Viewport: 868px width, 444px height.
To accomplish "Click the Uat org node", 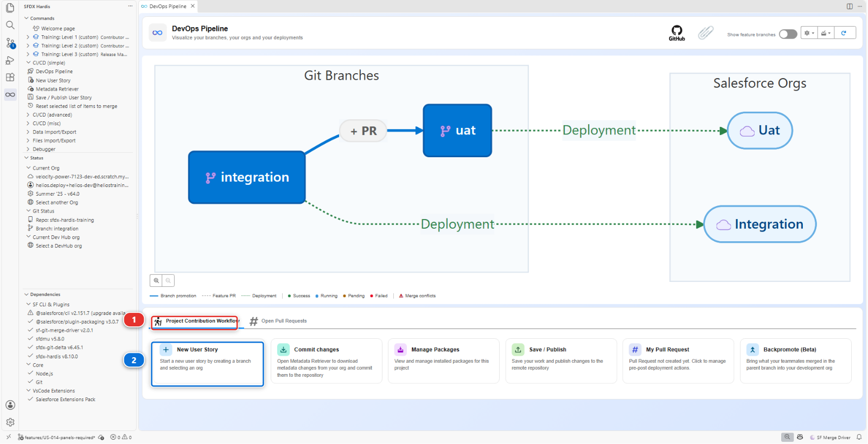I will pos(759,131).
